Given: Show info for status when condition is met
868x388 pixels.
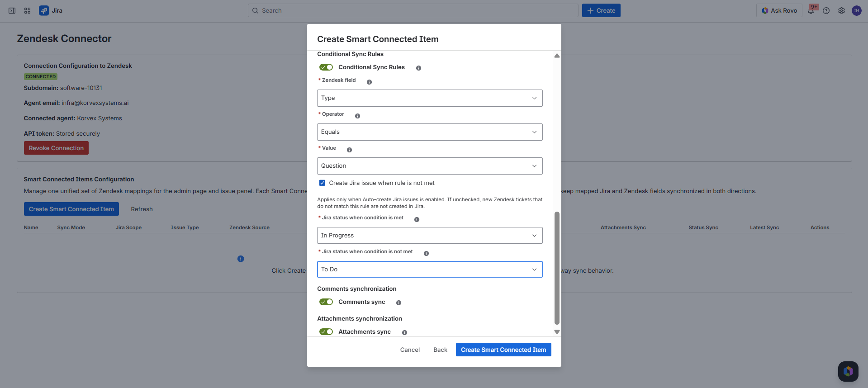Looking at the screenshot, I should 417,219.
